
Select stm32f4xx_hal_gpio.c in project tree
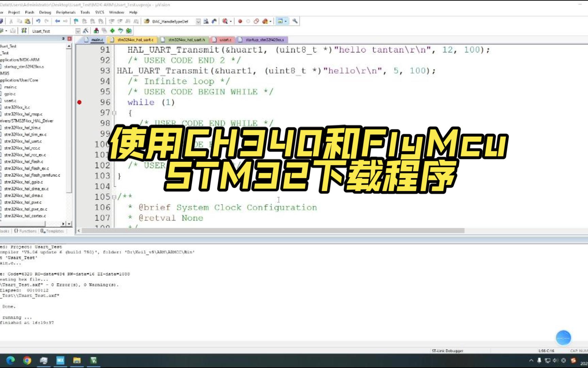click(x=23, y=182)
